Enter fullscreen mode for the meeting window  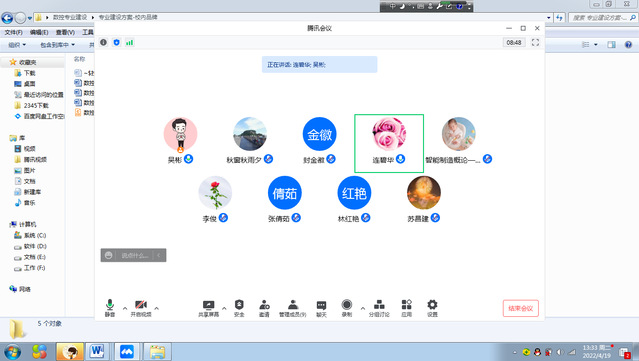point(535,42)
